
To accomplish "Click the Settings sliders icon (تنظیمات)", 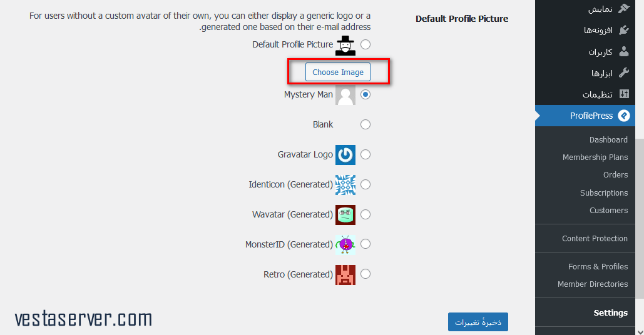I will (x=624, y=94).
